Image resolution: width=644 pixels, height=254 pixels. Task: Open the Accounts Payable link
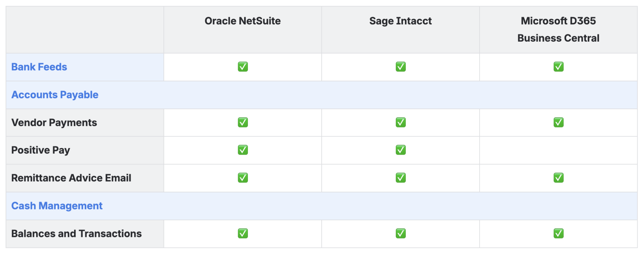pyautogui.click(x=55, y=95)
